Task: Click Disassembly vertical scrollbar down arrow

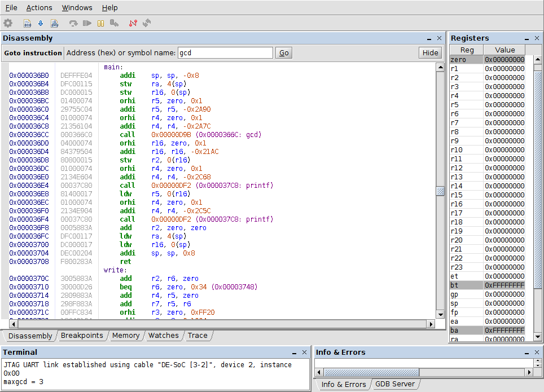Action: click(440, 315)
